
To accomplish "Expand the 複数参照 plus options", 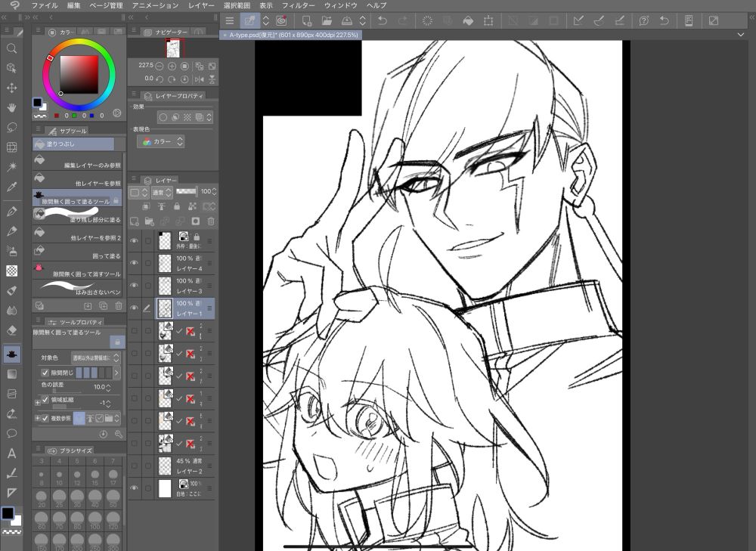I will pyautogui.click(x=37, y=418).
